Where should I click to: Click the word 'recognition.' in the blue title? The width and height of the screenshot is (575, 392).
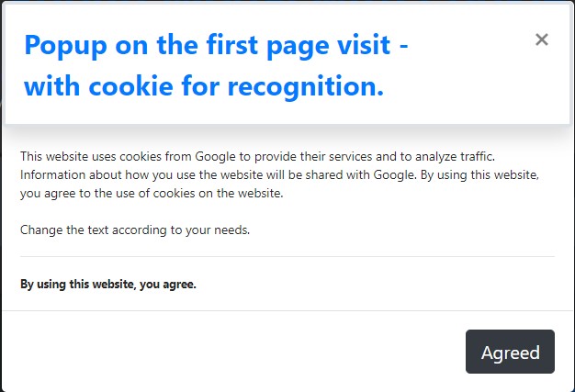tap(306, 87)
